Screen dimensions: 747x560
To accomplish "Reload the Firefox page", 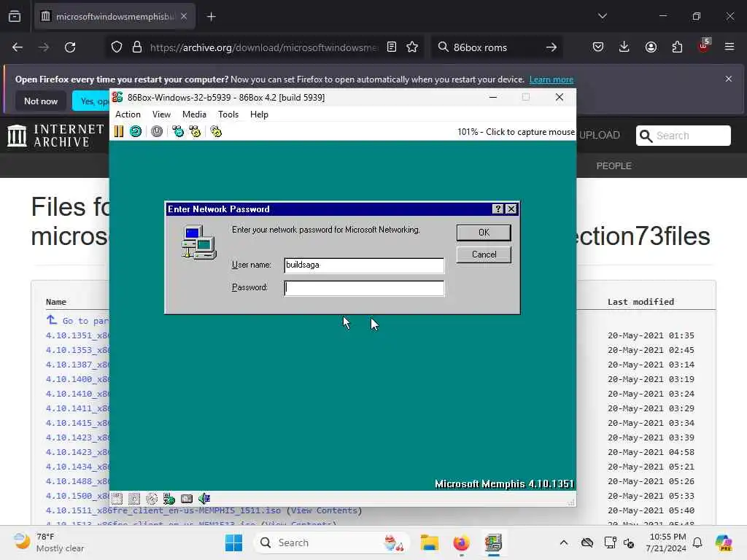I will [71, 47].
